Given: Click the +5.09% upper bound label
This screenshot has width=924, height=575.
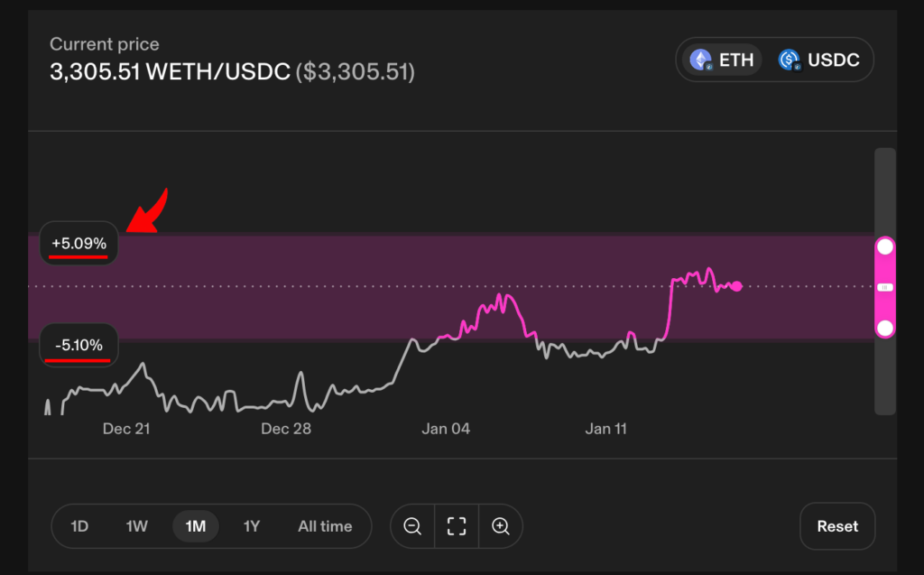Looking at the screenshot, I should tap(79, 244).
